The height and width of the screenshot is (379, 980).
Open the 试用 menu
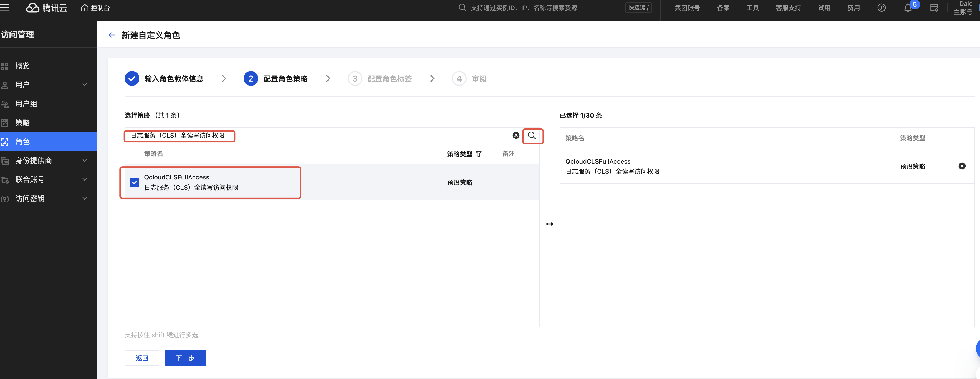click(824, 8)
